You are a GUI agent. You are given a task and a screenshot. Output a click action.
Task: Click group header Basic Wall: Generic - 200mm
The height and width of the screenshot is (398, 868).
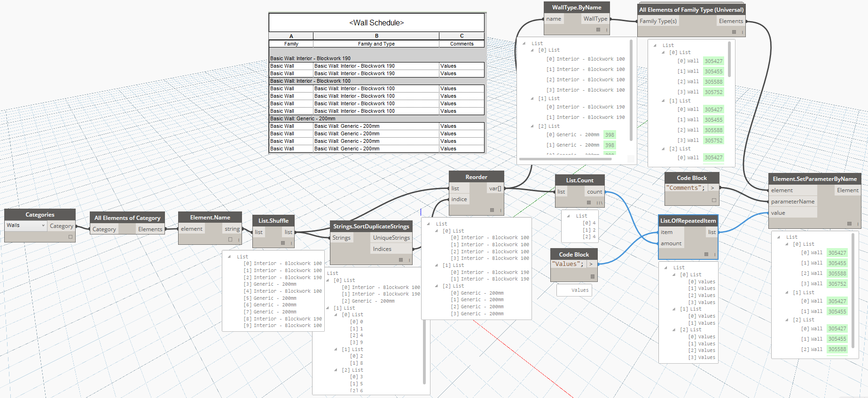pyautogui.click(x=376, y=118)
